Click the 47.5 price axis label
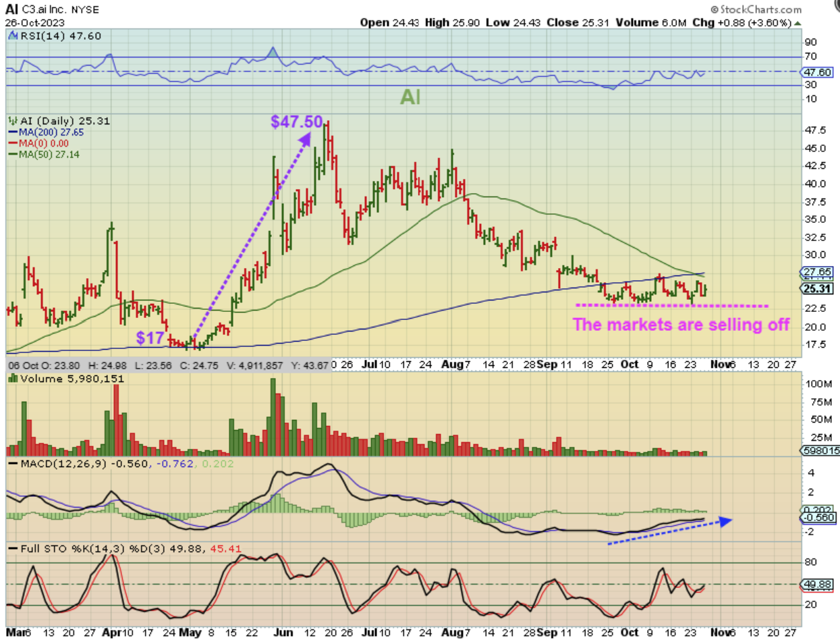840x640 pixels. pos(816,130)
